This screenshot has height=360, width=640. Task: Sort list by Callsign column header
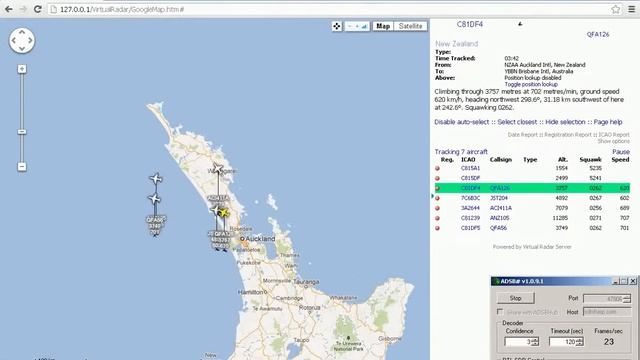(x=501, y=160)
